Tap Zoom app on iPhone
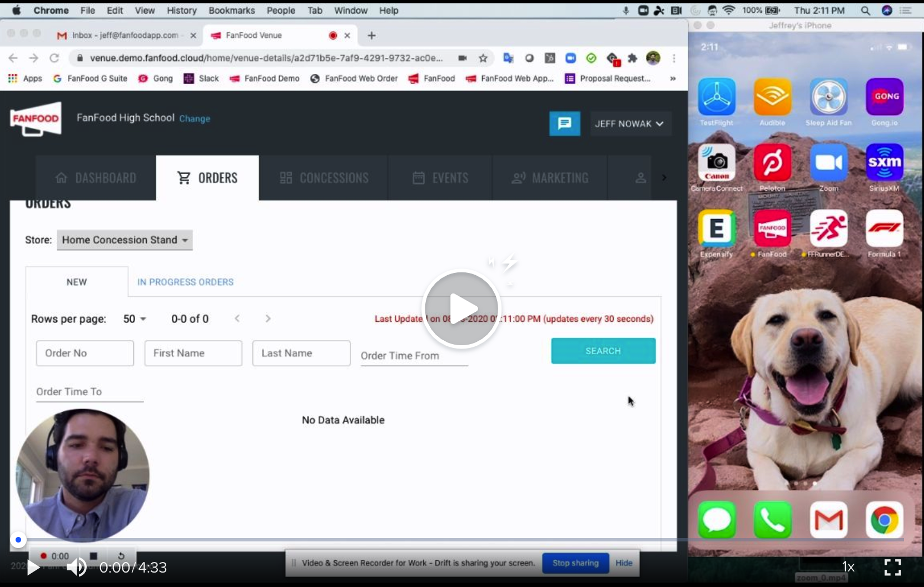The image size is (924, 587). click(x=828, y=162)
